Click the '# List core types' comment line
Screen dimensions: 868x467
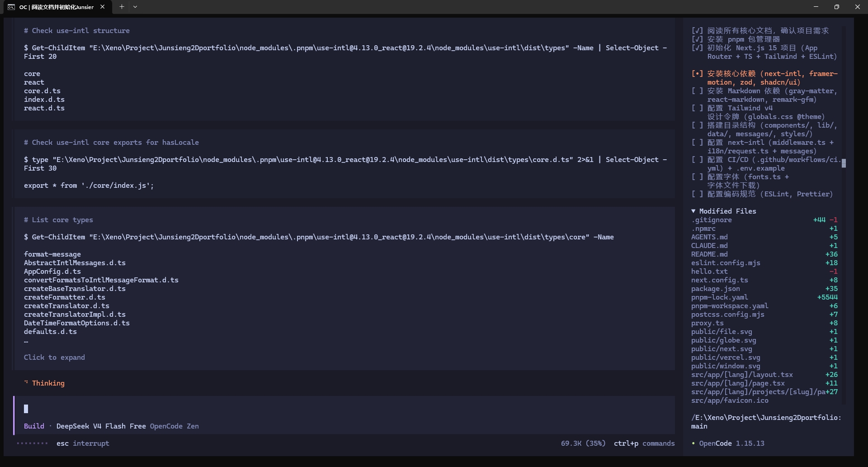tap(58, 220)
